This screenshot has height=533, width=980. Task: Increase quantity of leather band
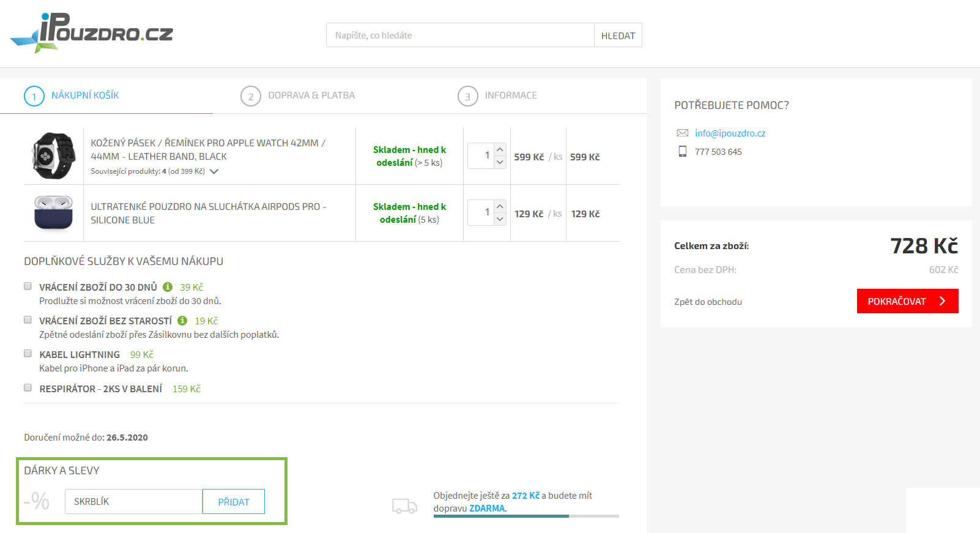(x=500, y=149)
